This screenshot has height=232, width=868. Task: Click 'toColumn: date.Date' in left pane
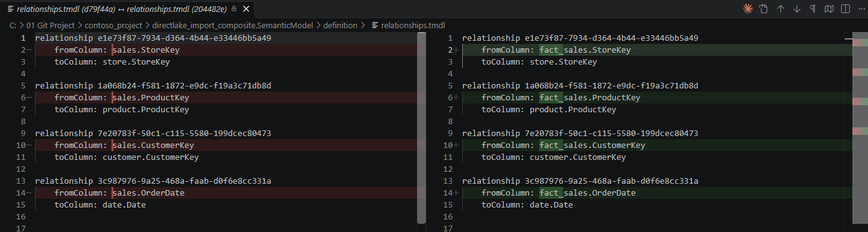tap(100, 205)
